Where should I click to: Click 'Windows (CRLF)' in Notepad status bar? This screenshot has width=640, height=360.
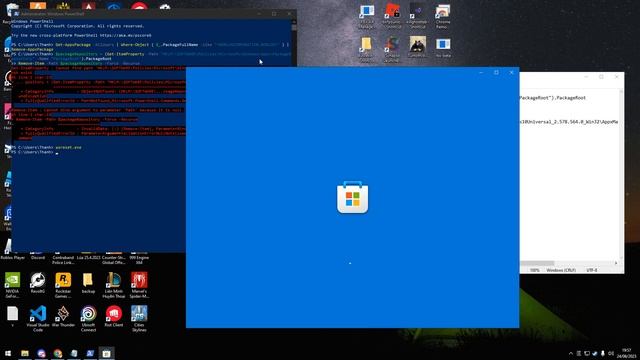click(x=561, y=270)
